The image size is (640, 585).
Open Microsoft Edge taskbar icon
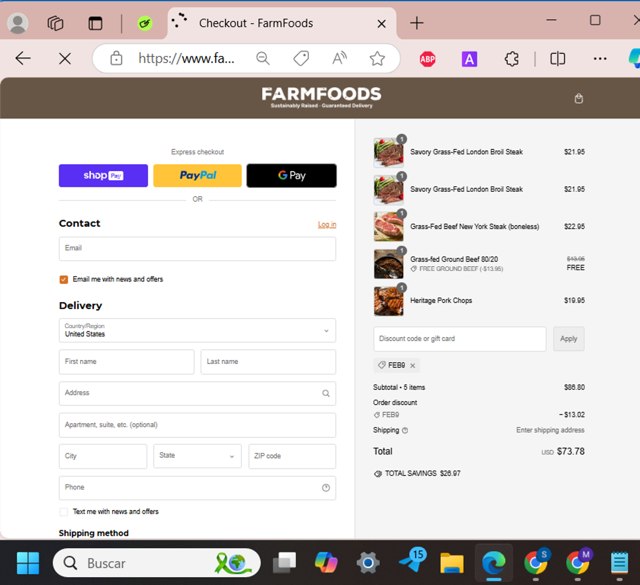point(494,563)
